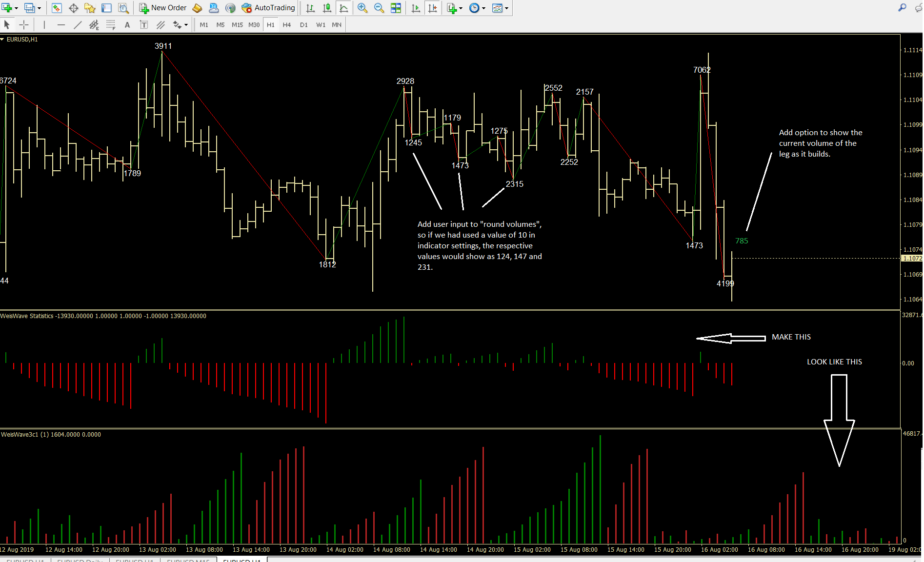Screen dimensions: 924x562
Task: Switch chart to D1 timeframe
Action: click(x=303, y=24)
